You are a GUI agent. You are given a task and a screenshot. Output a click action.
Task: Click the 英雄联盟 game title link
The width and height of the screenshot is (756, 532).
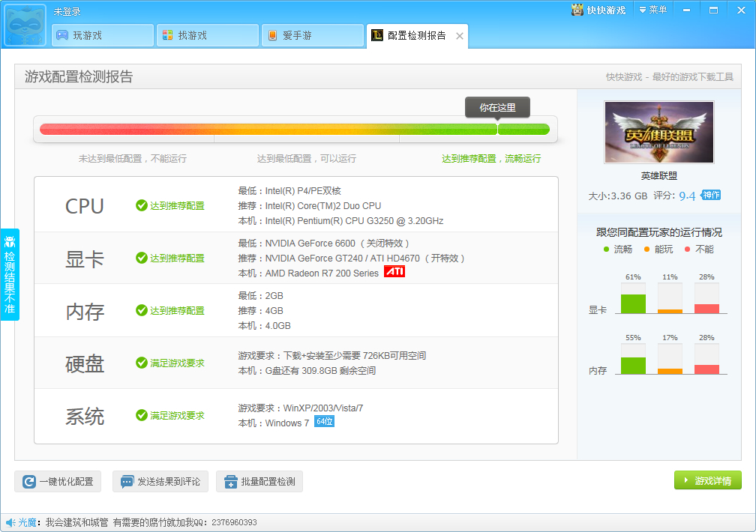tap(659, 176)
